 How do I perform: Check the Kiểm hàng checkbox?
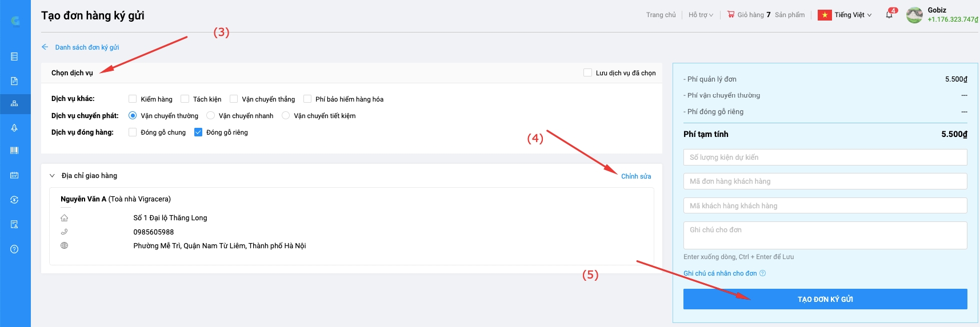(x=133, y=99)
